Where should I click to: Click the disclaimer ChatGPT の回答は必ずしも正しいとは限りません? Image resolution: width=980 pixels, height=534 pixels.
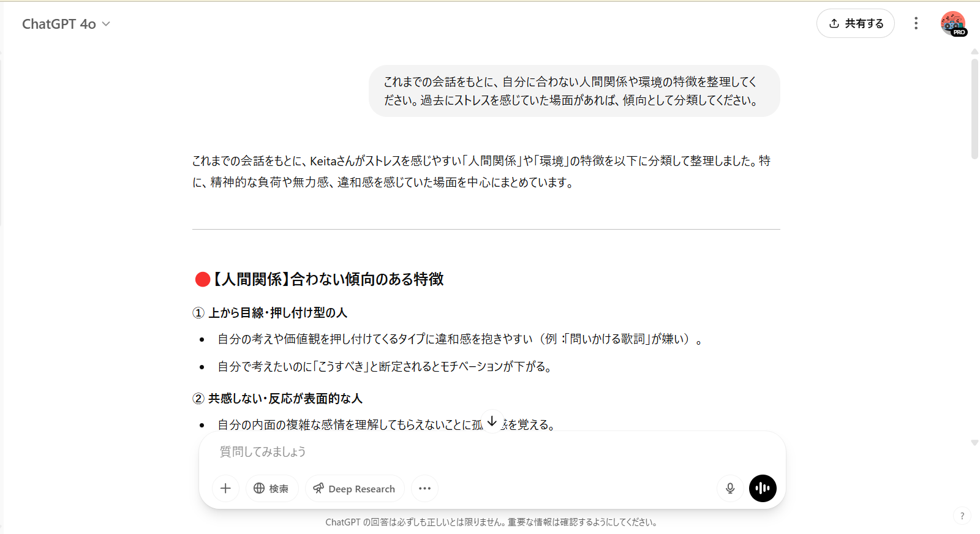pyautogui.click(x=492, y=522)
